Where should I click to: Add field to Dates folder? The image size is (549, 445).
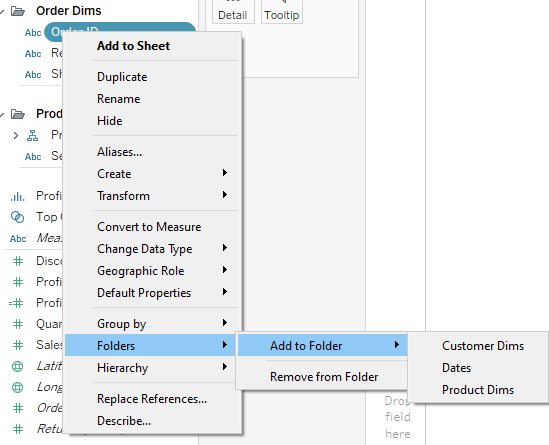[x=456, y=368]
